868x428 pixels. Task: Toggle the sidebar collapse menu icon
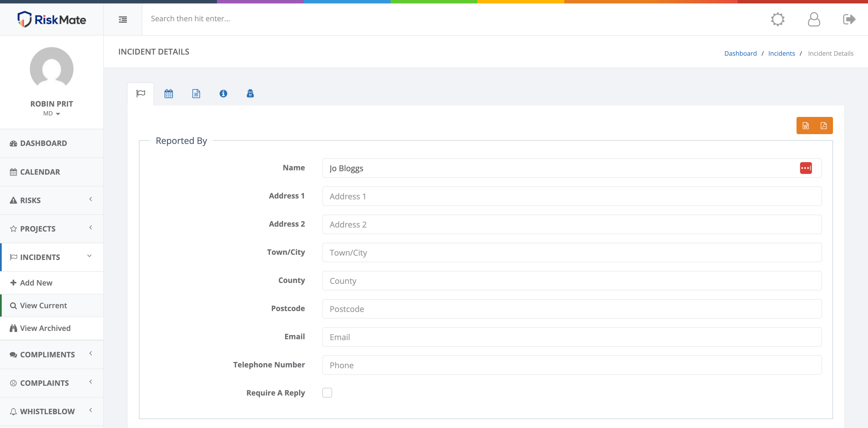(123, 20)
